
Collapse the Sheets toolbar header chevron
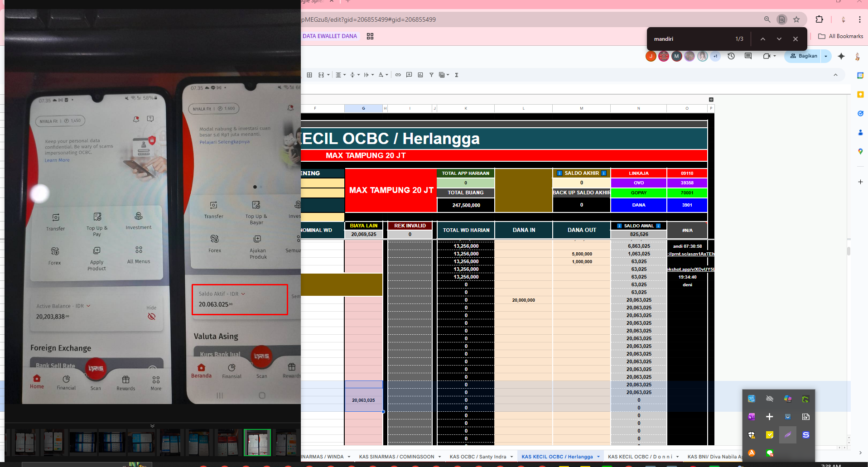coord(835,75)
